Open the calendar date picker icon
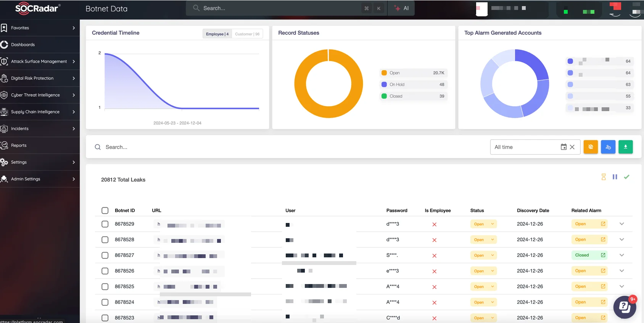The width and height of the screenshot is (644, 323). point(563,147)
